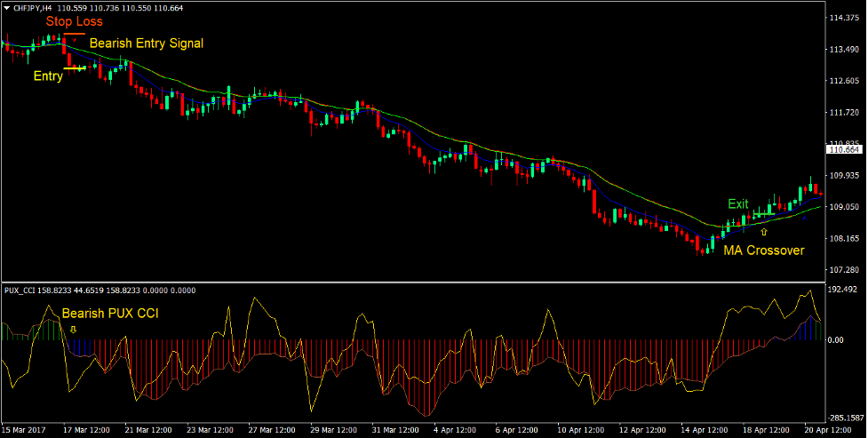Click the 23 Mar 12:00 time label
This screenshot has height=438, width=868.
pyautogui.click(x=211, y=430)
